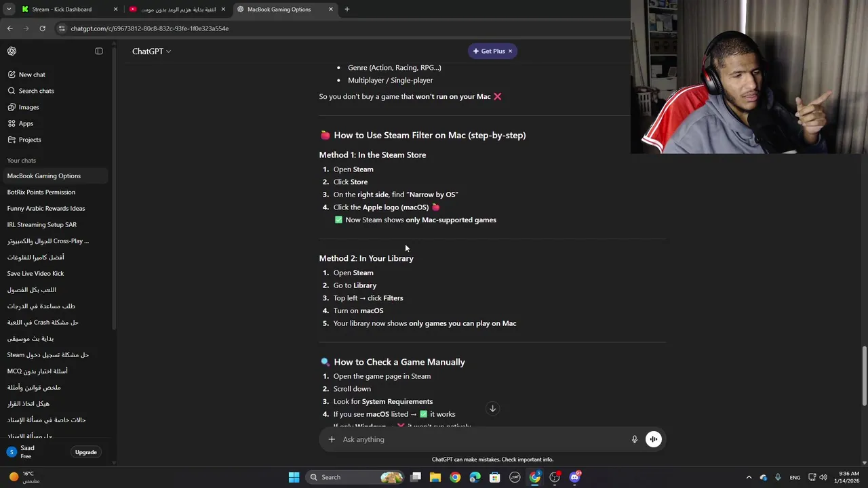This screenshot has width=868, height=488.
Task: Open the IRL Streaming Setup SAR chat
Action: (54, 224)
